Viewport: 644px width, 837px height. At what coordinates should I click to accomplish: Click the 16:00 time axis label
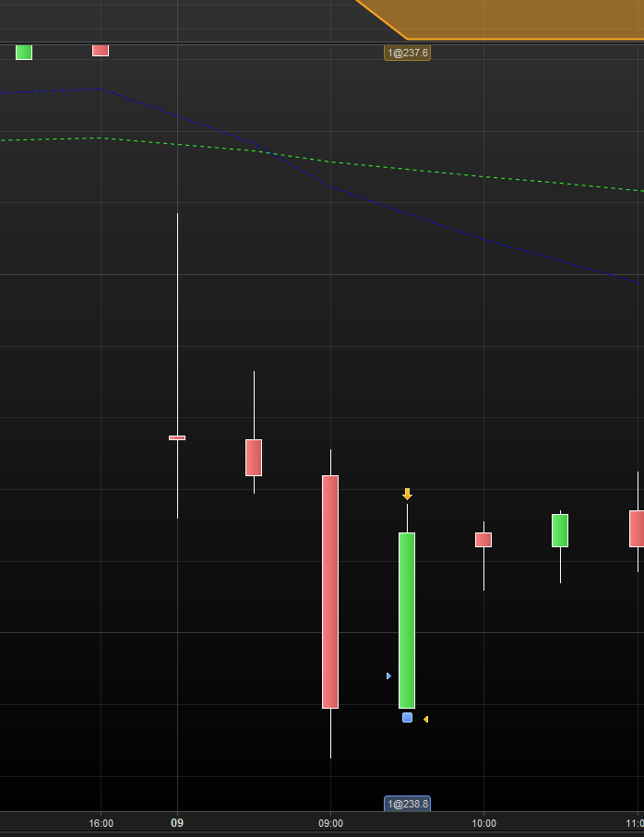click(101, 824)
